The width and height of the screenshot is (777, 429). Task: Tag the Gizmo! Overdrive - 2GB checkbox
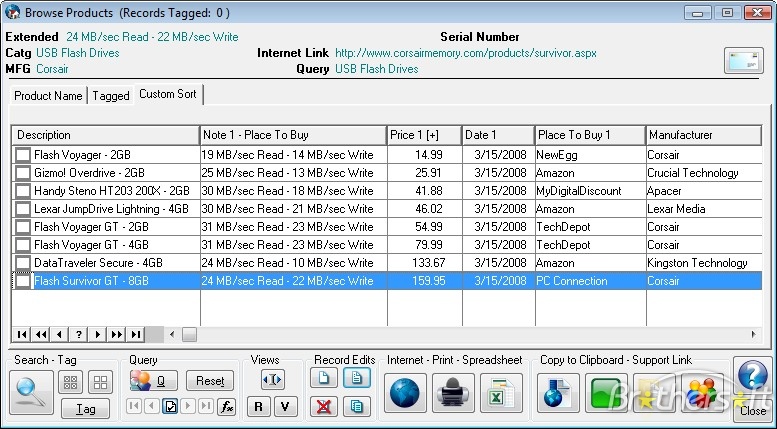pos(23,173)
